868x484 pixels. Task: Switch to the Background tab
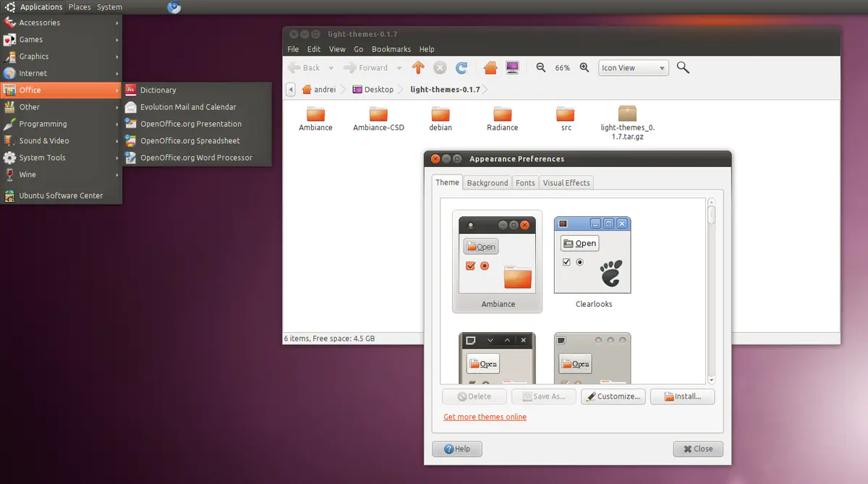pos(487,182)
